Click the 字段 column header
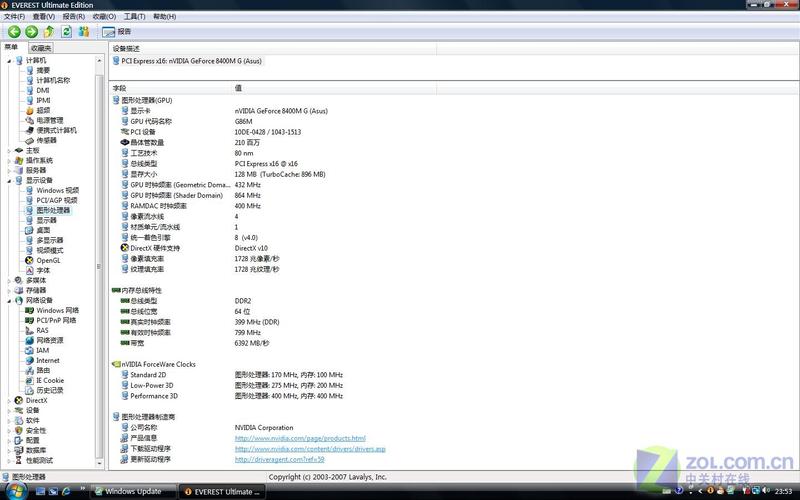This screenshot has height=500, width=800. click(x=119, y=88)
